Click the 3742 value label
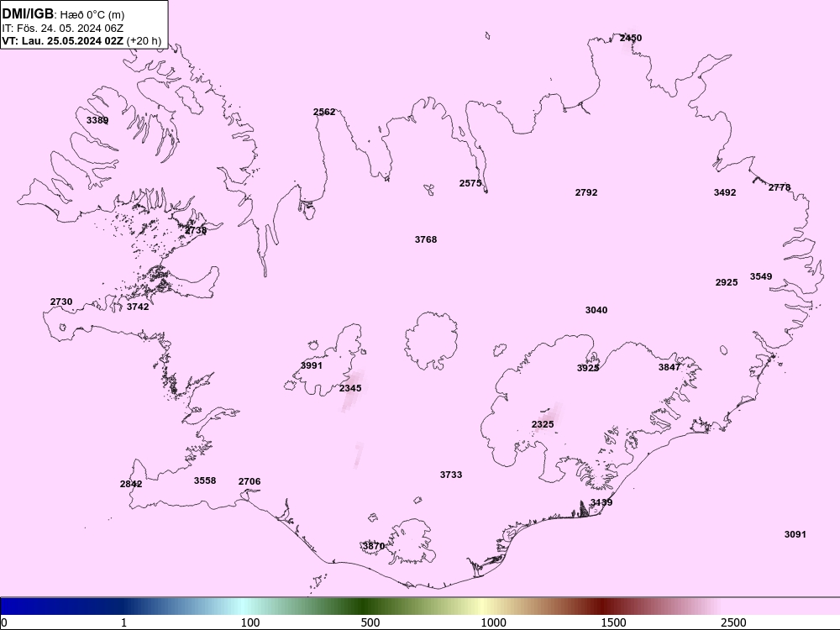The height and width of the screenshot is (630, 840). click(138, 307)
